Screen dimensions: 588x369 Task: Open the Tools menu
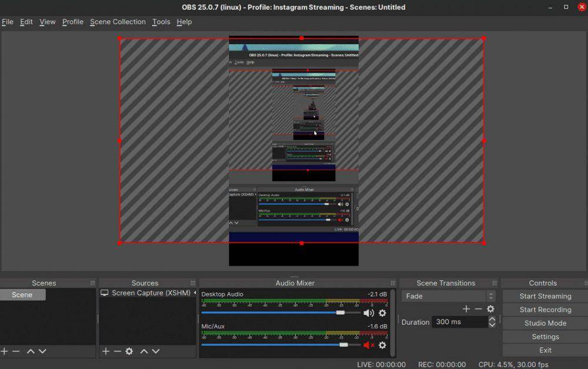[161, 22]
